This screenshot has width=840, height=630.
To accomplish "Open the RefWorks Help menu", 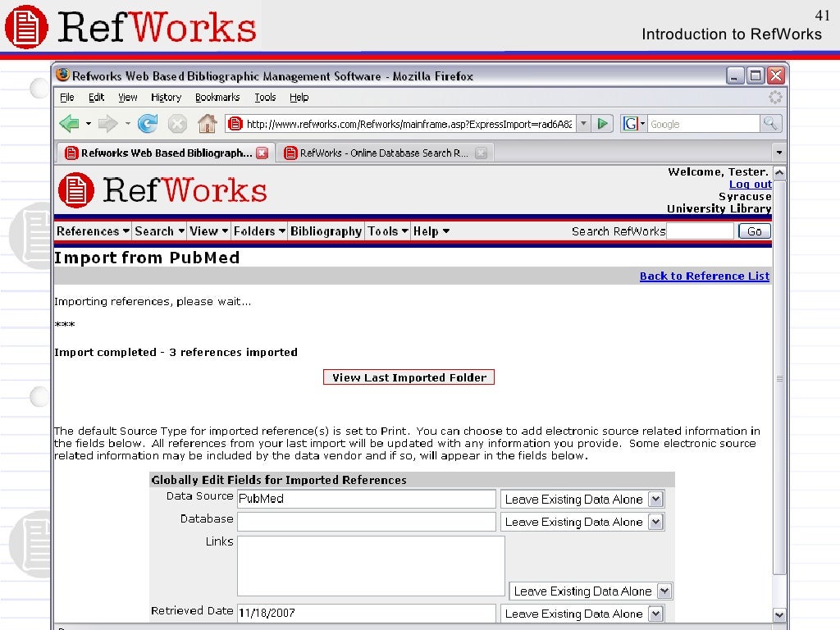I will coord(431,231).
